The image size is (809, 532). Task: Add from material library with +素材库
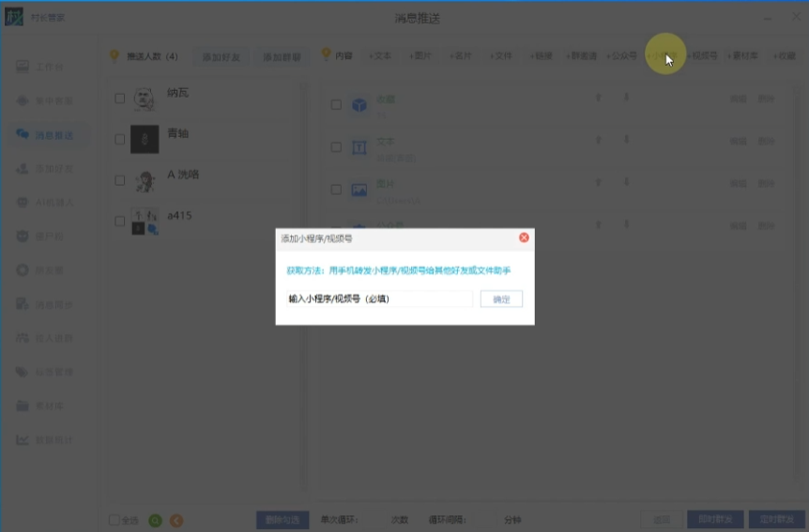(742, 55)
